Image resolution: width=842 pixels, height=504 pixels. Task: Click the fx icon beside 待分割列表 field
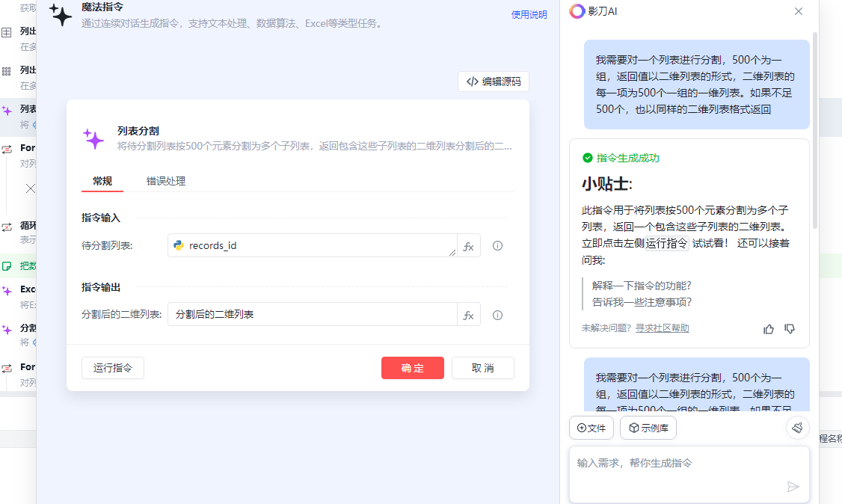tap(469, 246)
